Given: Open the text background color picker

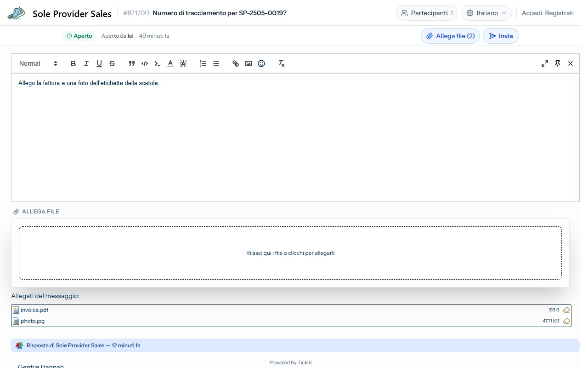Looking at the screenshot, I should 183,63.
